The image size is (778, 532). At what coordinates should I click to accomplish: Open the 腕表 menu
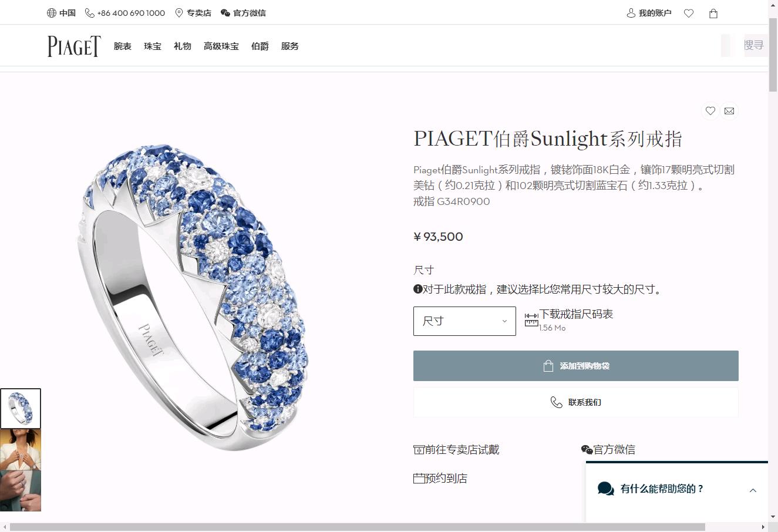(x=123, y=46)
